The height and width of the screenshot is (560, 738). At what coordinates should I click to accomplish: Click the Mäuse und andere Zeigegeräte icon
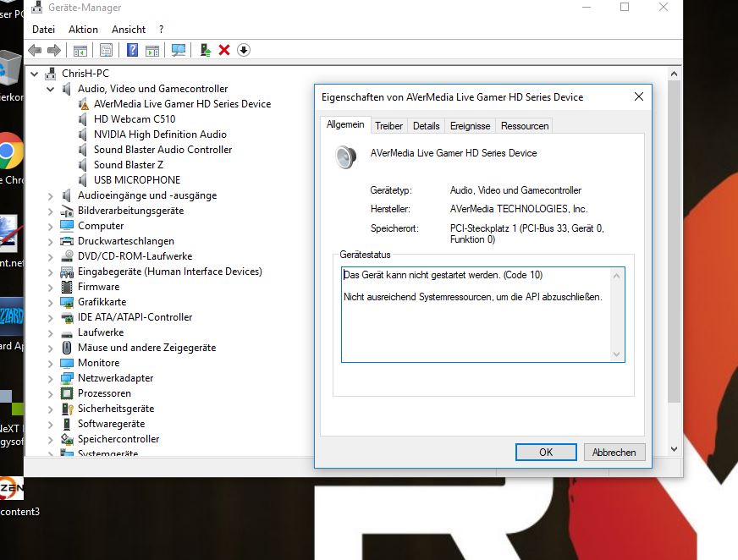tap(67, 348)
